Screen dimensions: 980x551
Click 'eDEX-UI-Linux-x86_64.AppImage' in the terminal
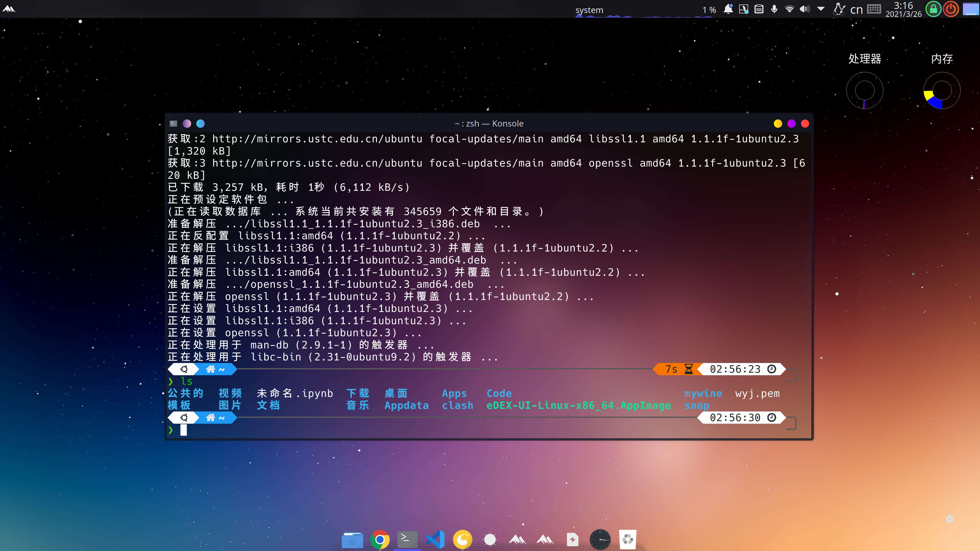[x=579, y=406]
